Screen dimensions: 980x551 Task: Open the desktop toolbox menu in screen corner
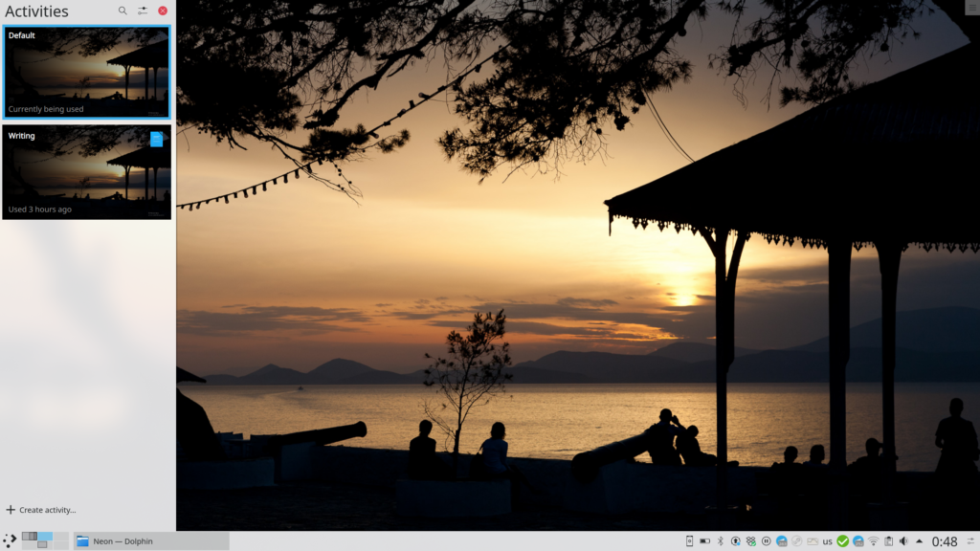pos(973,6)
